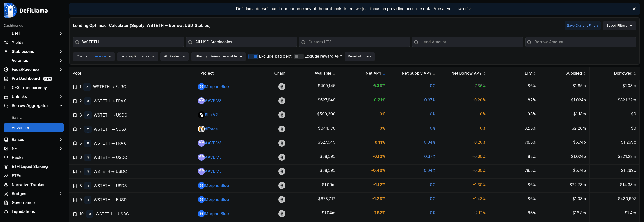The height and width of the screenshot is (222, 644).
Task: Open Silo V2 project link
Action: tap(211, 115)
